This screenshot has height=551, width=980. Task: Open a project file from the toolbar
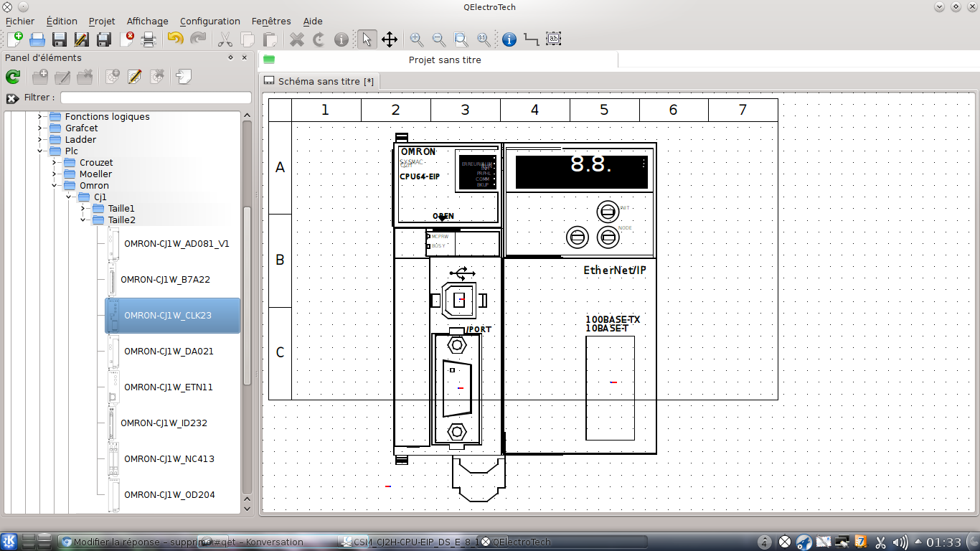[37, 39]
